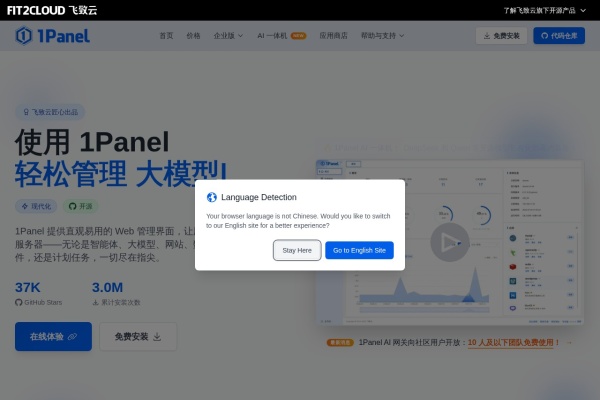Click download icon beside 累计安装次数

click(x=96, y=302)
